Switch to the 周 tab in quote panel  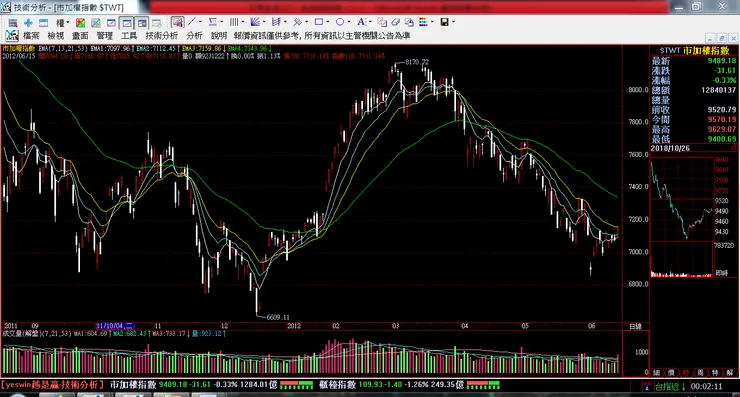[700, 373]
